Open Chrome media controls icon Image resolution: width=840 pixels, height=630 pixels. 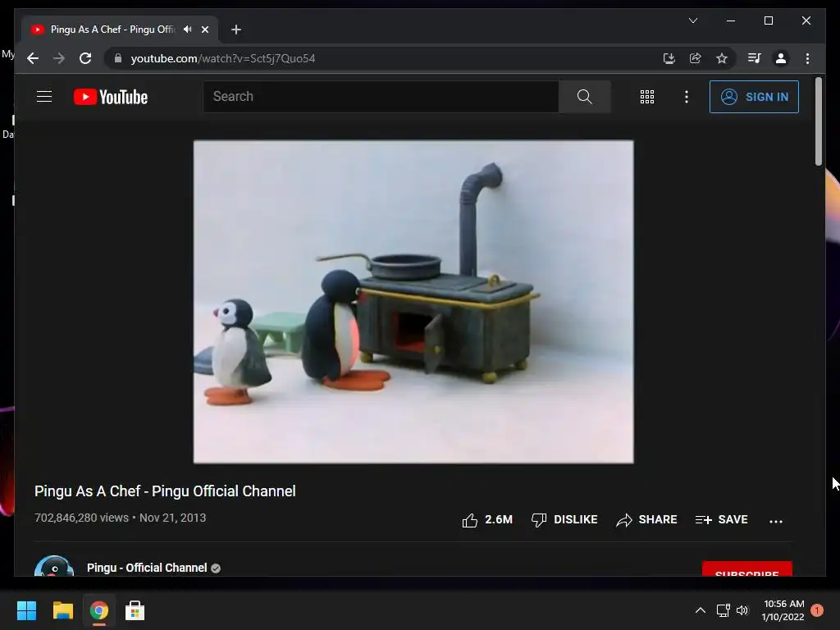(755, 58)
